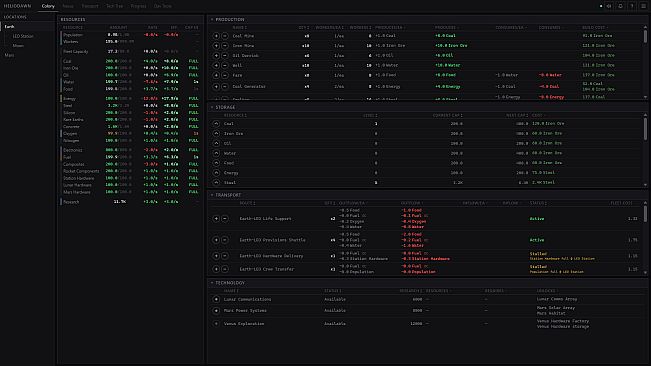Open the hamburger menu icon at top right

643,6
